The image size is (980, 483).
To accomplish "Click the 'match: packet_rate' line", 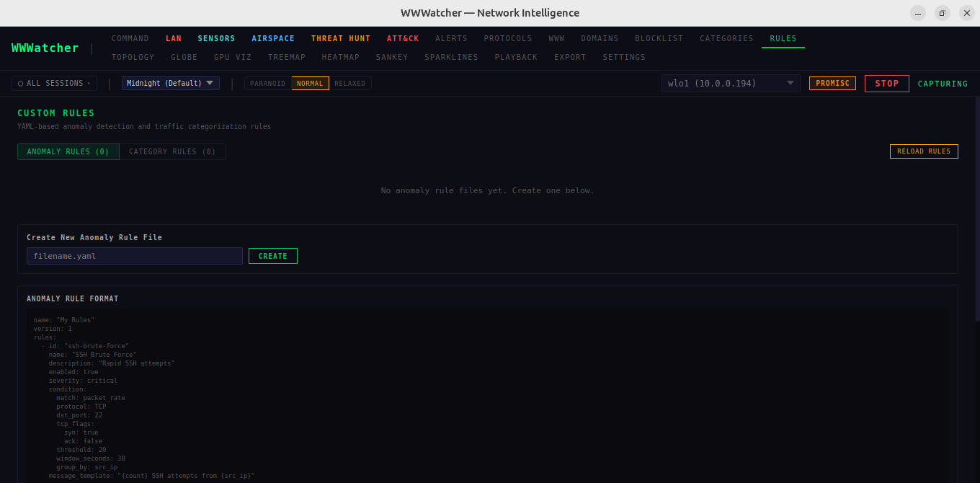I will point(91,398).
